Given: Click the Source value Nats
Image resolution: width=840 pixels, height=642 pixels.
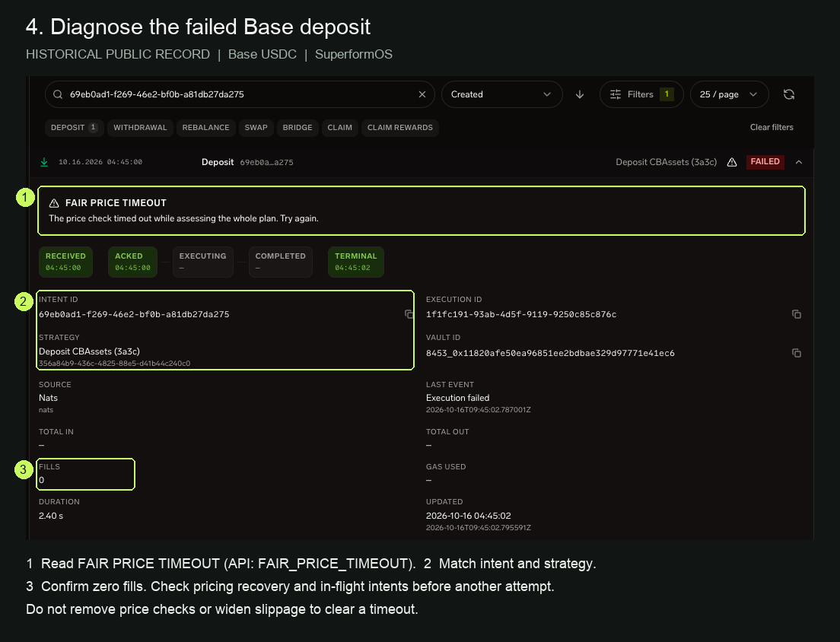Looking at the screenshot, I should pyautogui.click(x=48, y=398).
